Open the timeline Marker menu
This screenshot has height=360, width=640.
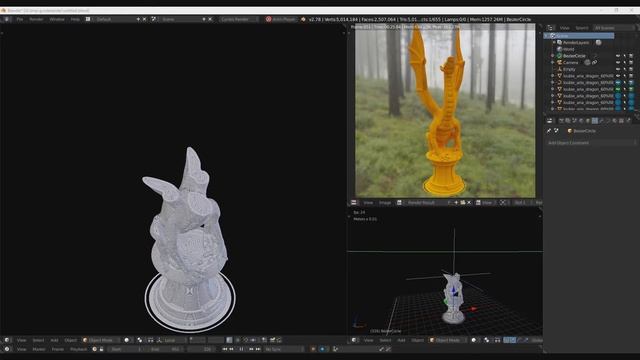[39, 349]
